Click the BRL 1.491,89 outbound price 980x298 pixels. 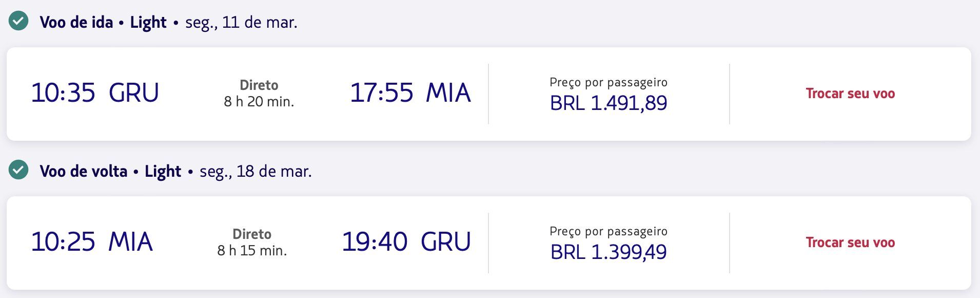point(608,103)
